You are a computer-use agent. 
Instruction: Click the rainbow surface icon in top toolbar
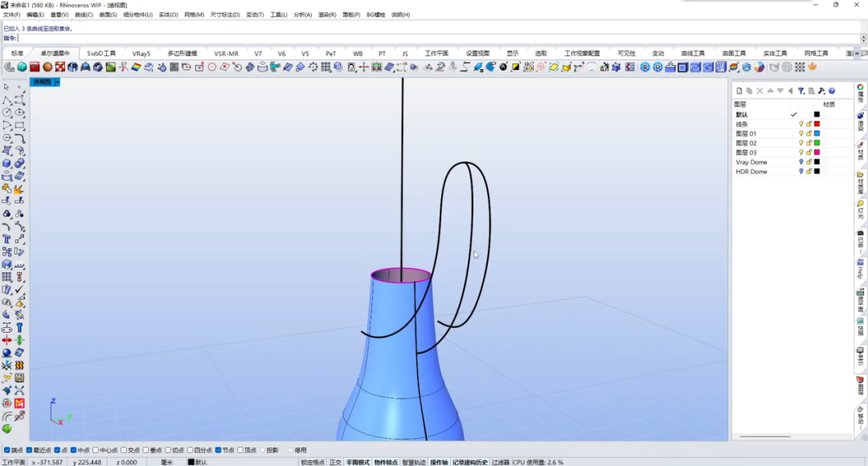(x=136, y=67)
